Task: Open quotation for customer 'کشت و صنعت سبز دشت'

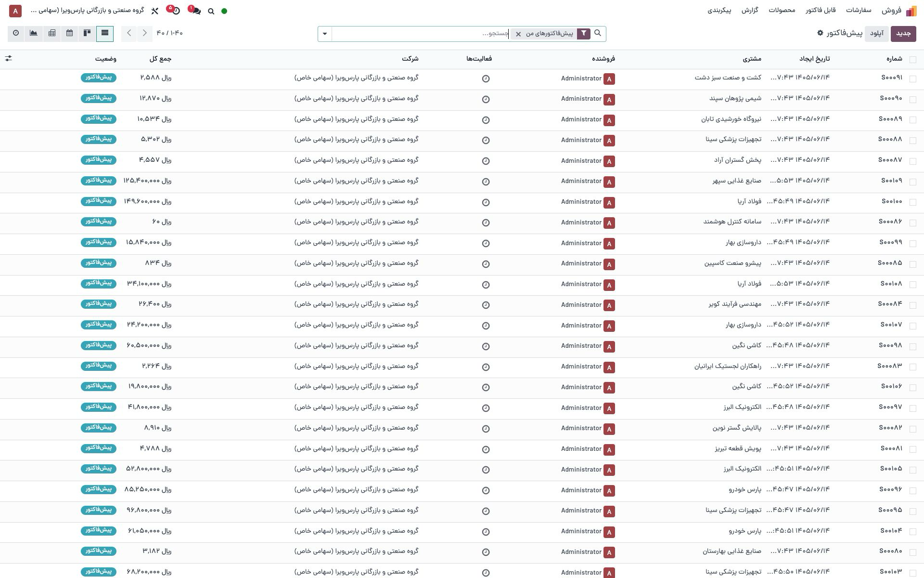Action: click(x=728, y=78)
